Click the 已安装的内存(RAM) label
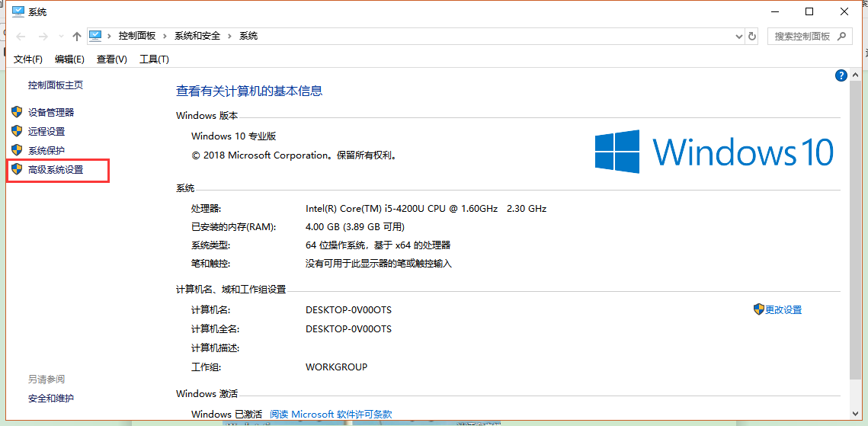 point(233,227)
